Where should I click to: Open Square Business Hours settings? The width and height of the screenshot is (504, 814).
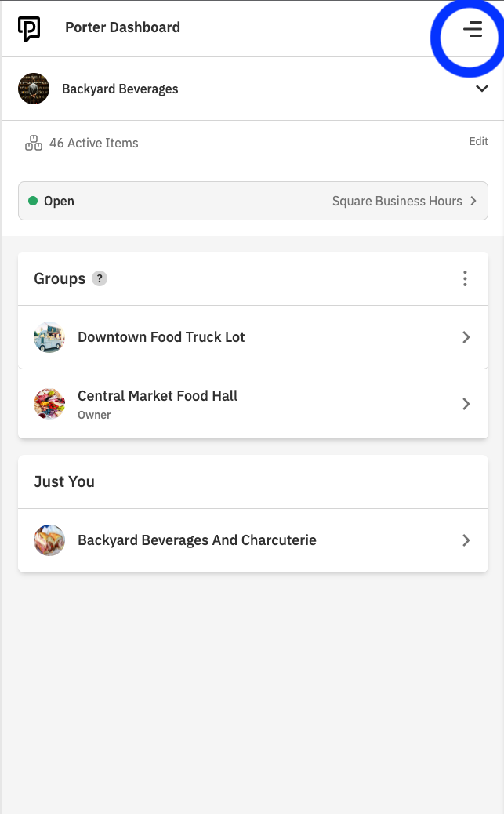click(x=397, y=201)
